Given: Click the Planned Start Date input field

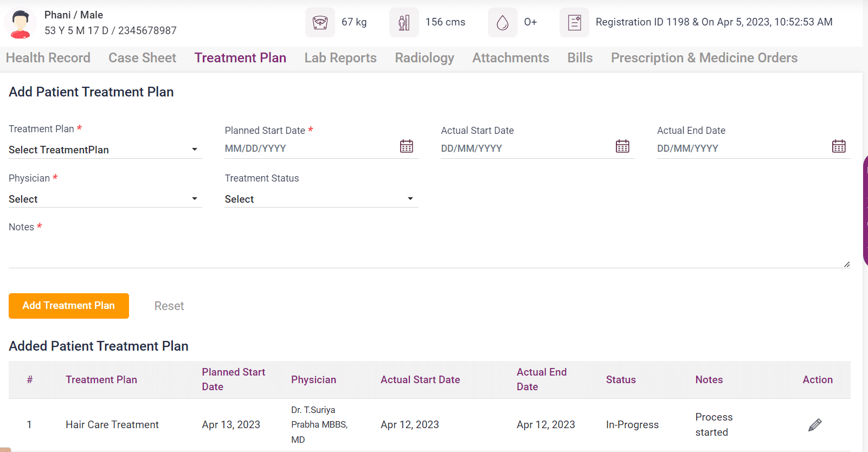Looking at the screenshot, I should [x=309, y=148].
